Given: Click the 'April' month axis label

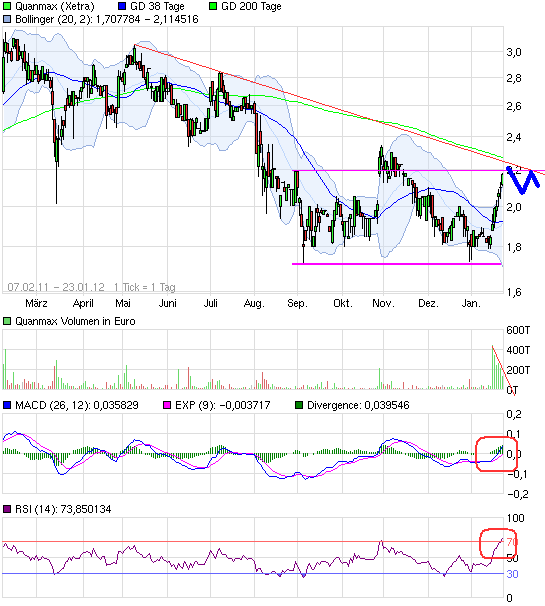Looking at the screenshot, I should 83,303.
